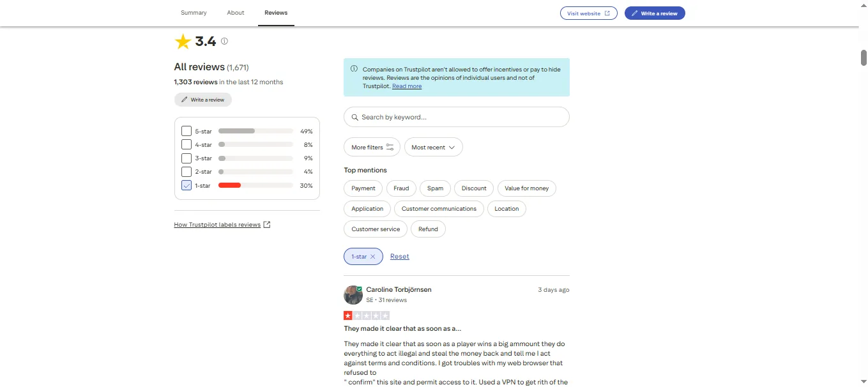
Task: Click the '3 days ago' review date
Action: [x=553, y=290]
